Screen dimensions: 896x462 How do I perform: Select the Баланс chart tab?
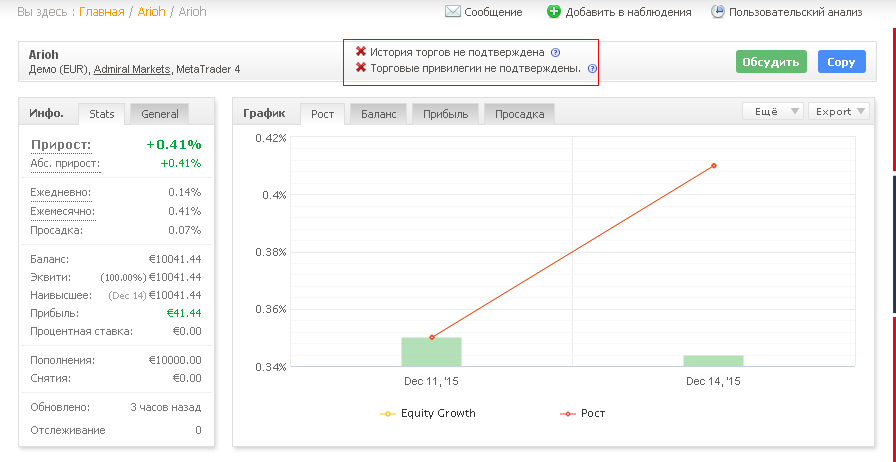point(378,114)
